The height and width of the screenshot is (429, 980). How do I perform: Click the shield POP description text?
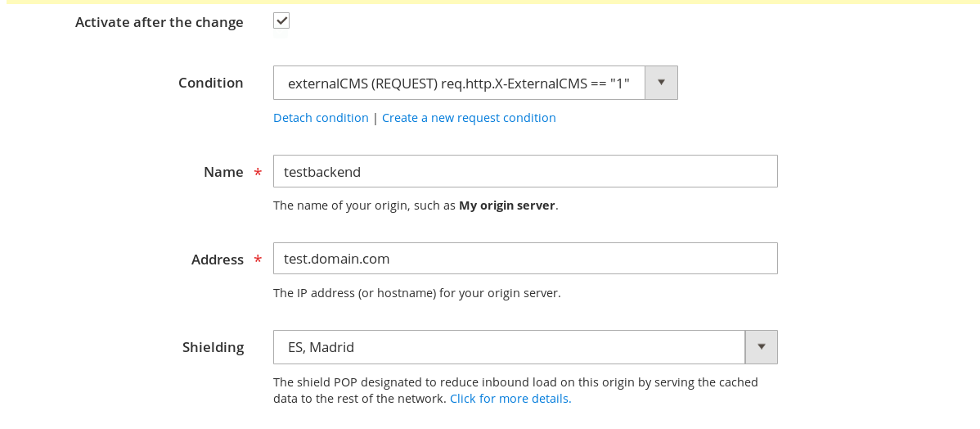[x=515, y=382]
